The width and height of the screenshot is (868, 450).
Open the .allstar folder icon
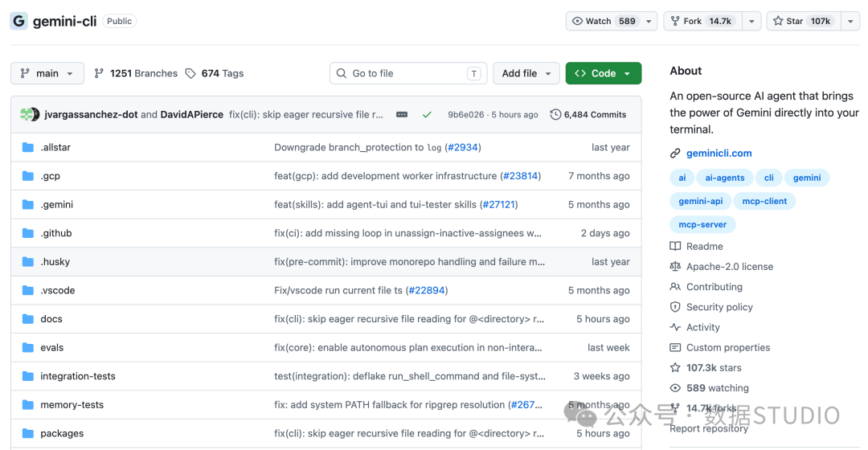[x=27, y=147]
